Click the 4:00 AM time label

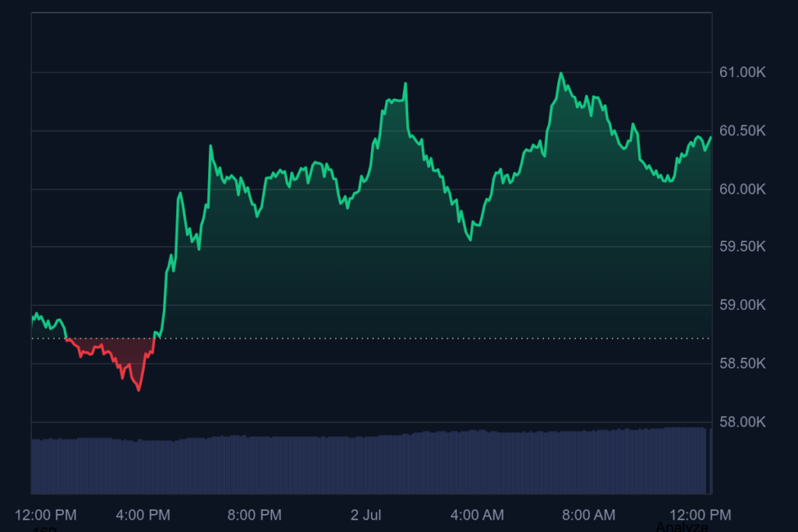478,515
